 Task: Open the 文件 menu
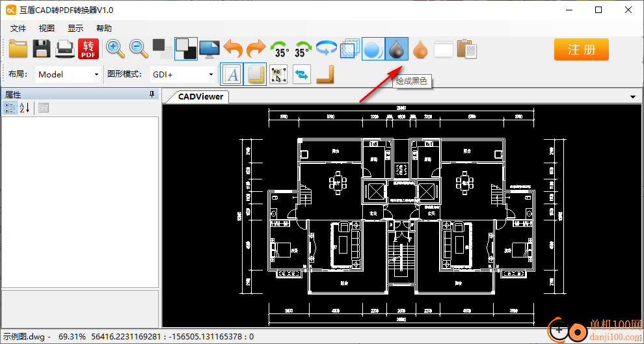click(18, 29)
